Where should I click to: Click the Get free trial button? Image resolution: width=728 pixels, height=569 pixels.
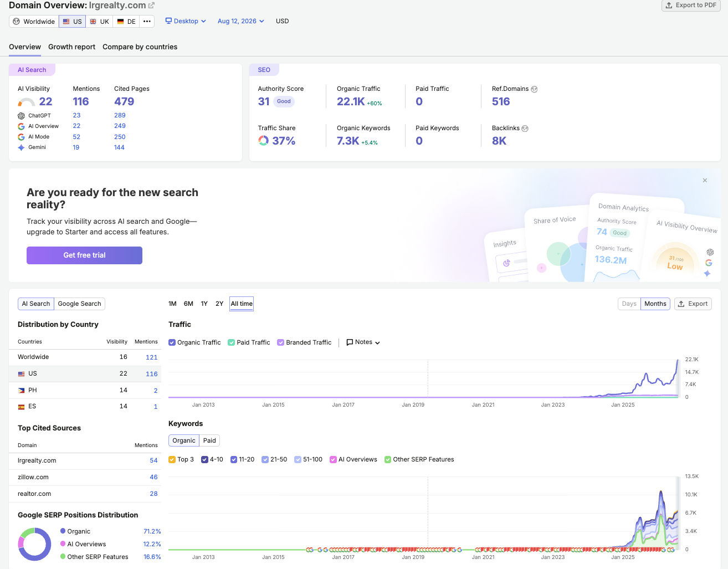pos(84,255)
